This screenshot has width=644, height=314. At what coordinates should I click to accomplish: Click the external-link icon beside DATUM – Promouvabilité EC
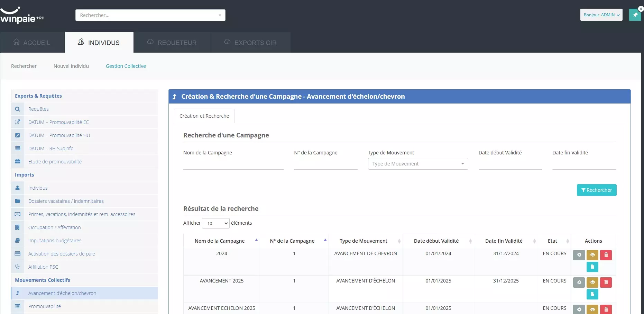[18, 122]
